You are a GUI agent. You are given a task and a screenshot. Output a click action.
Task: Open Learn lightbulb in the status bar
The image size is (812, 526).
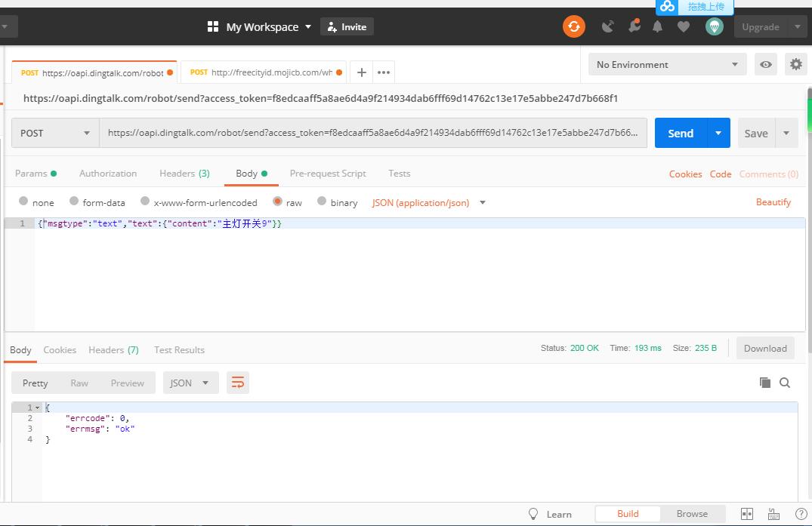533,514
